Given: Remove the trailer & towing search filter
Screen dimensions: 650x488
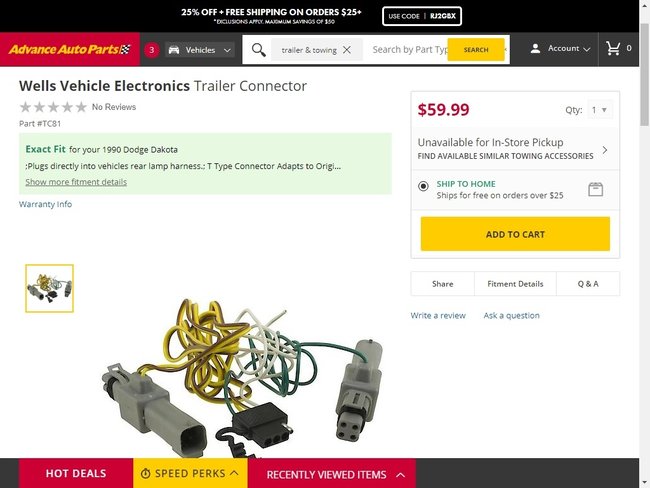Looking at the screenshot, I should point(347,49).
